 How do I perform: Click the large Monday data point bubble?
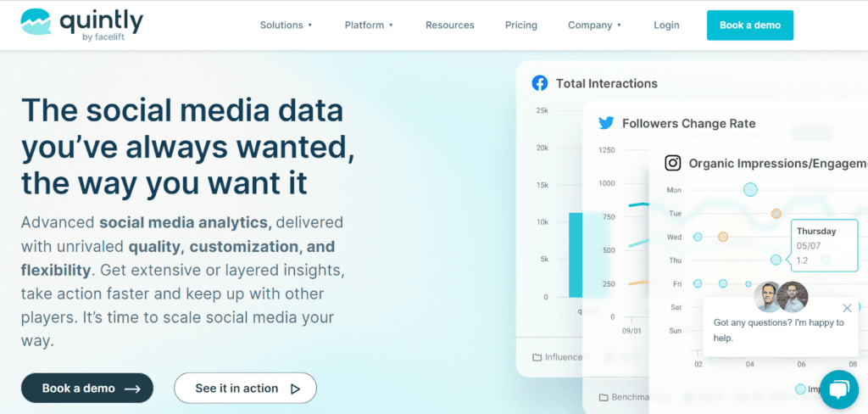749,189
